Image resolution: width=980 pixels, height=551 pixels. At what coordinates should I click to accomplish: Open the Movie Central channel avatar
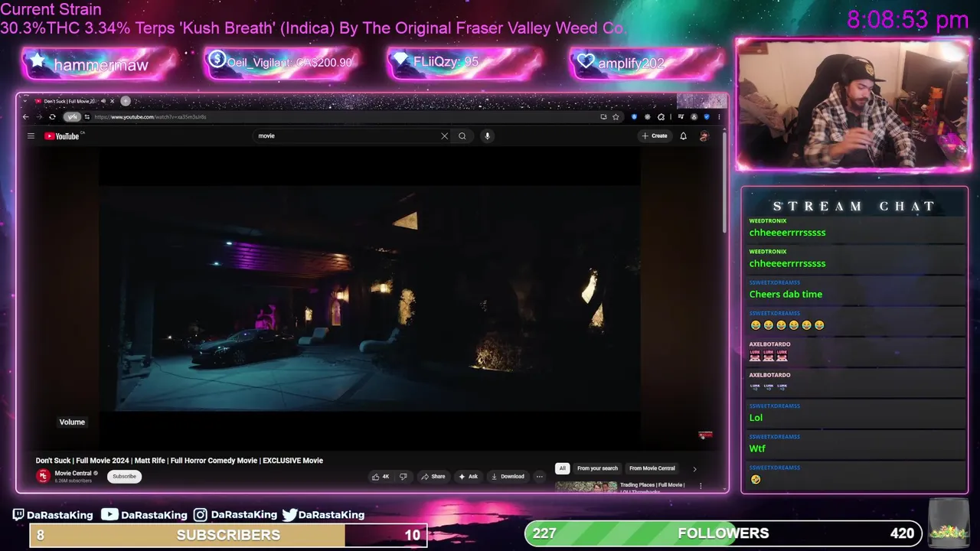(43, 476)
